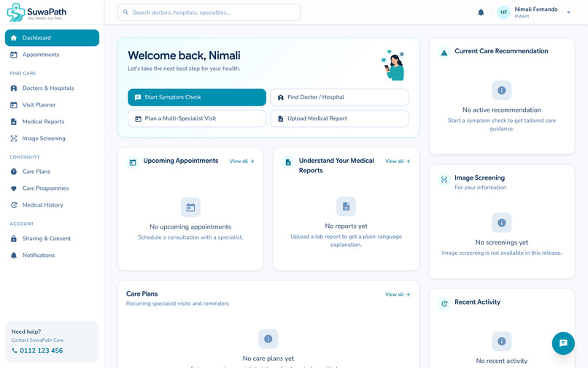Click the Welcome back, Nimali heading
This screenshot has width=588, height=368.
[x=184, y=55]
